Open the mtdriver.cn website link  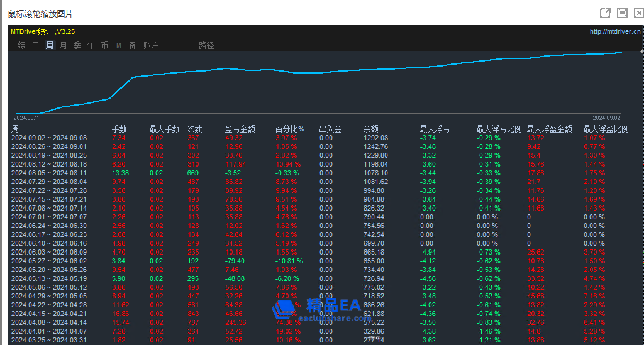(615, 31)
